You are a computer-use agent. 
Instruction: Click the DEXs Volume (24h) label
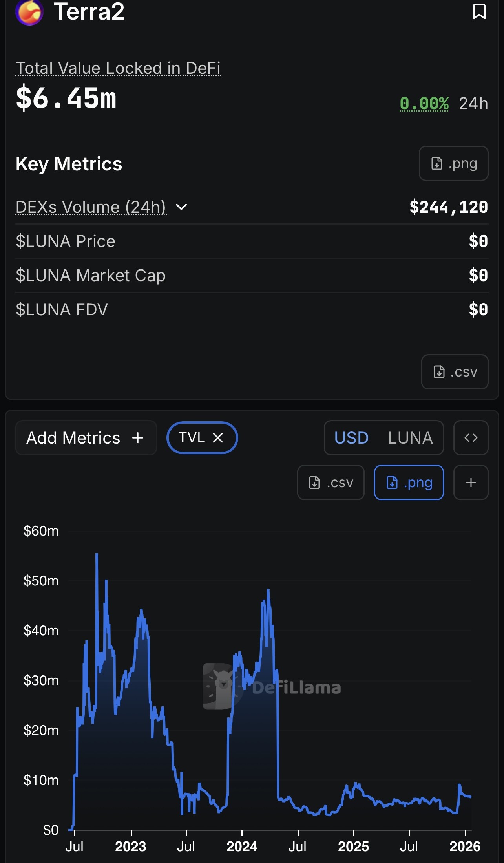point(91,207)
